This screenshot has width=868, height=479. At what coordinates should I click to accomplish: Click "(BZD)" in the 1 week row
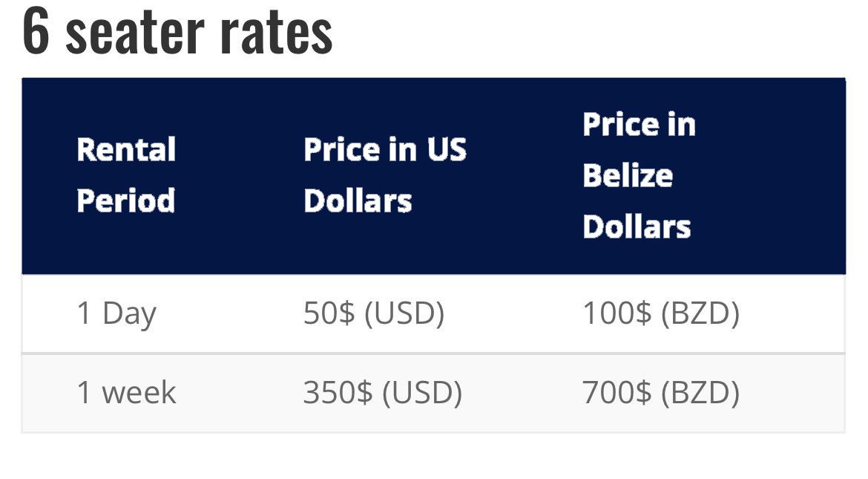click(x=701, y=393)
